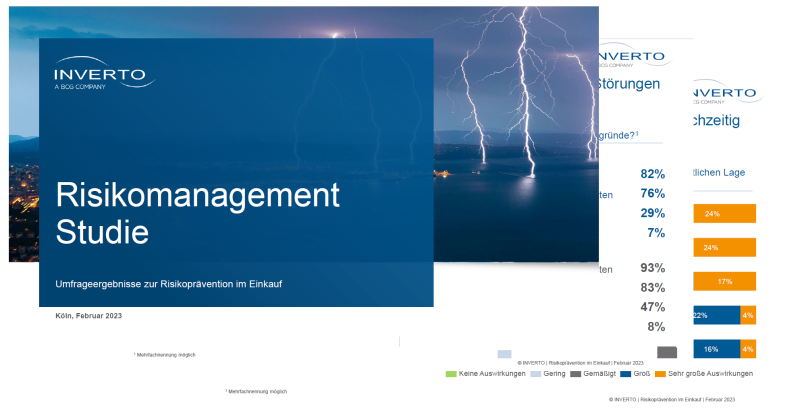Select the 'Störungen' slide heading
The image size is (800, 415).
(629, 84)
